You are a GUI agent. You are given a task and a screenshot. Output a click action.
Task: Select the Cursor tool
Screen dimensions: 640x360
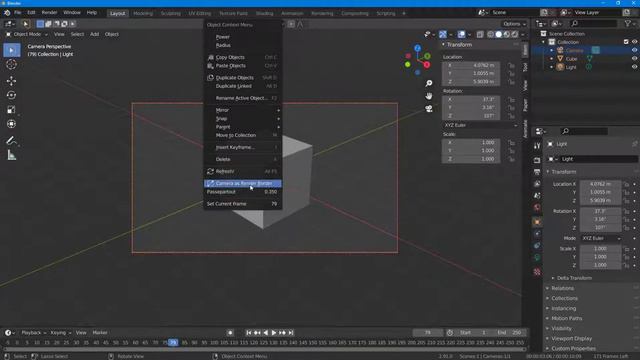coord(11,64)
